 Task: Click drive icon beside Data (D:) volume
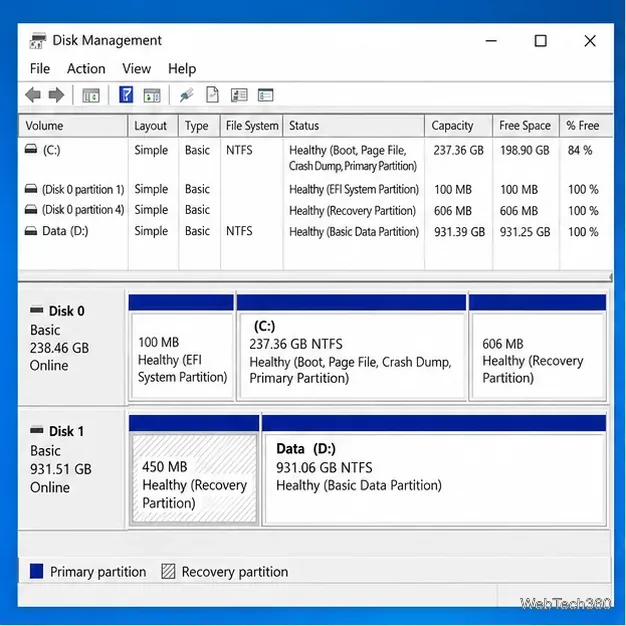(x=31, y=231)
